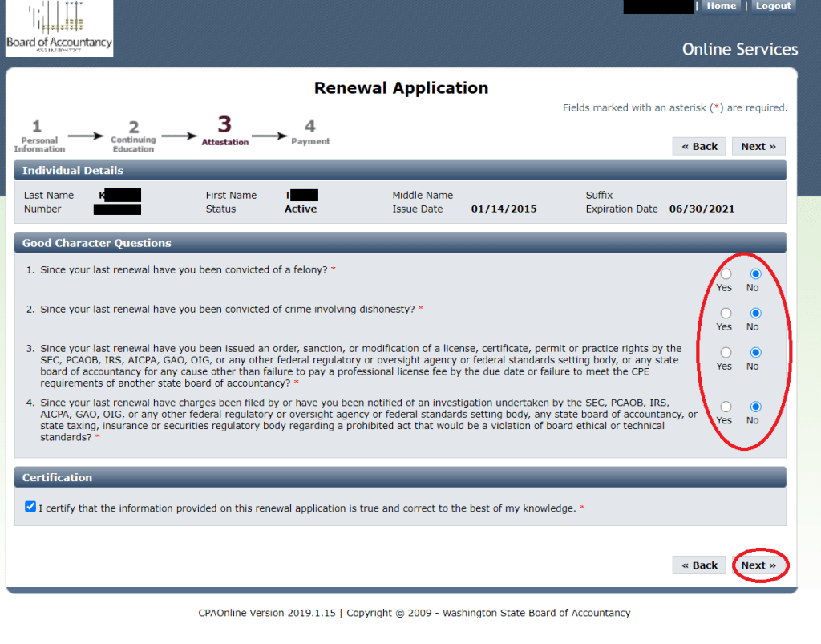Choose No for crime involving dishonesty
The image size is (821, 644).
pos(755,314)
